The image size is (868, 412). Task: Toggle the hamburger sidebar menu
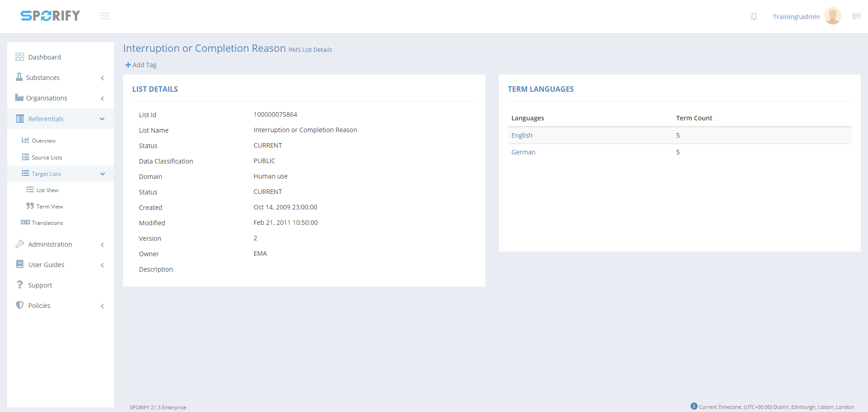pos(105,16)
